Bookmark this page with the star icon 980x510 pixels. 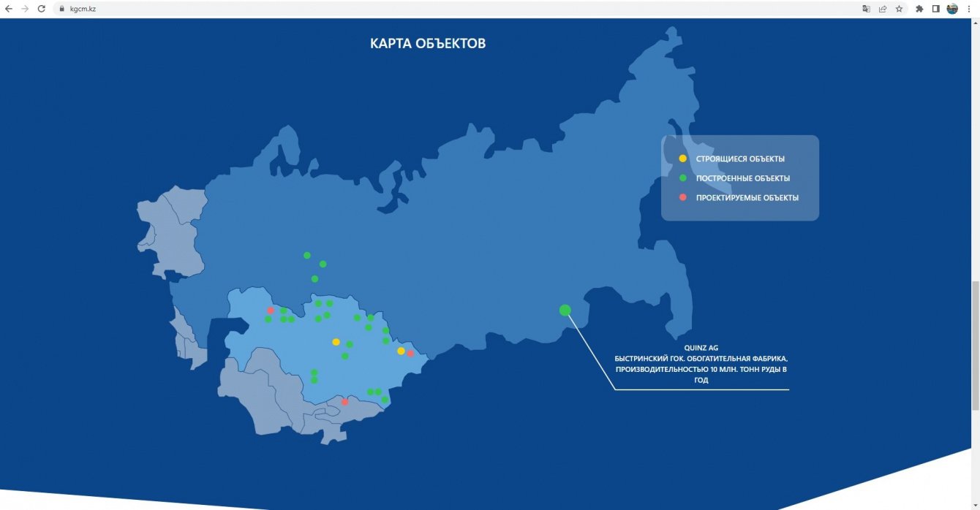899,9
